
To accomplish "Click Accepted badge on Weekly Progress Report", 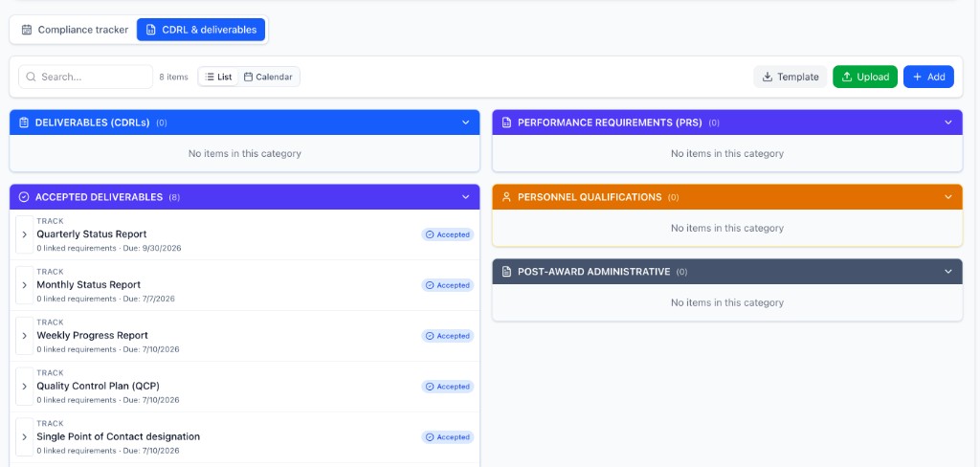I will tap(447, 336).
